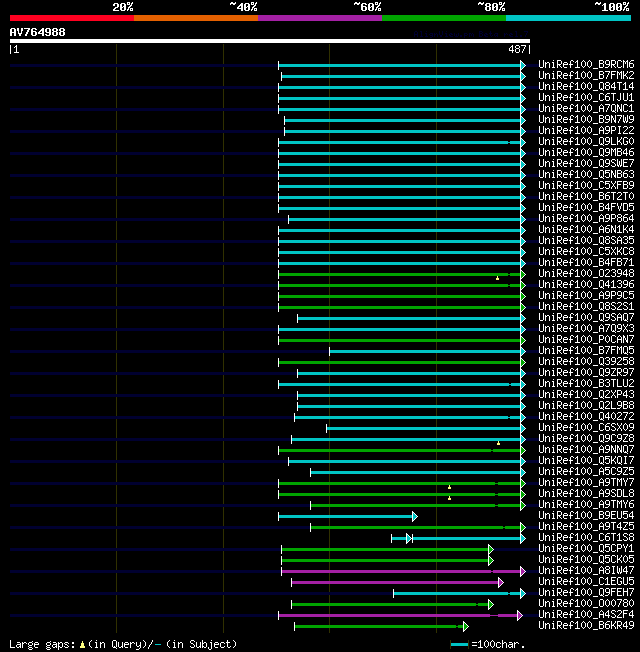Select the UniRef100_Q41396 label
This screenshot has height=652, width=640.
tap(586, 284)
